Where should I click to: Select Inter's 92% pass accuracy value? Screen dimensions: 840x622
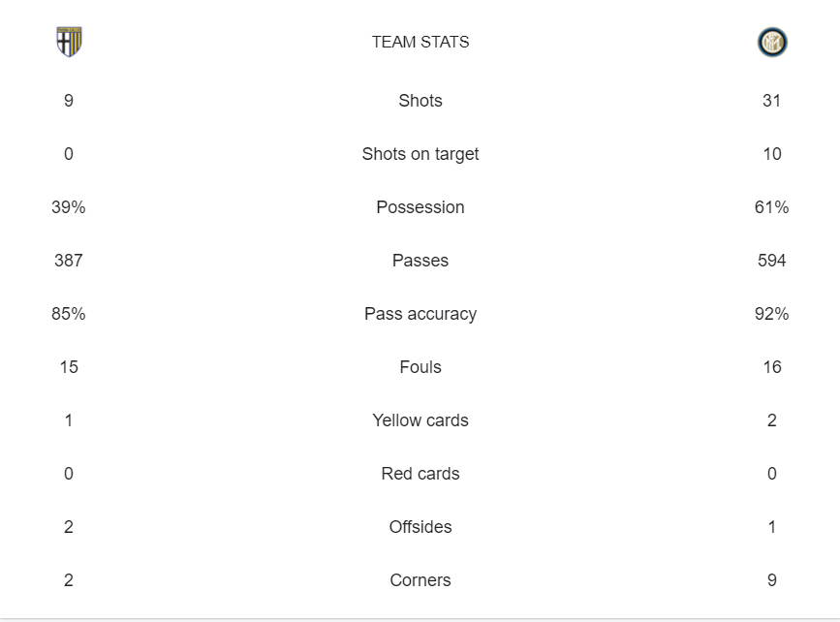pyautogui.click(x=772, y=314)
